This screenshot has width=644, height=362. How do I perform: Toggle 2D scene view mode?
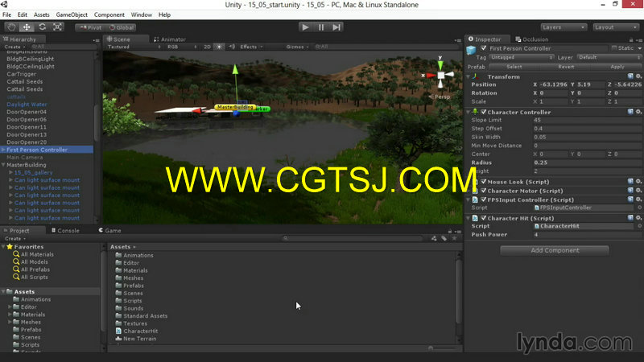[x=207, y=47]
